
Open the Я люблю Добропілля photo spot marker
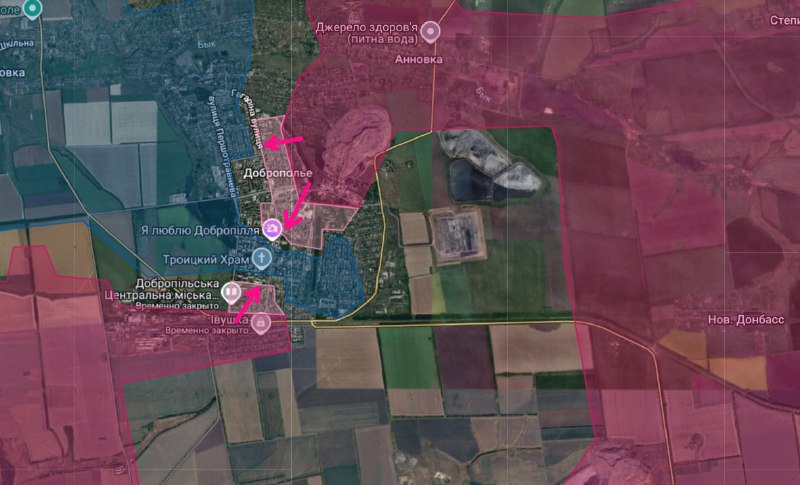[272, 229]
